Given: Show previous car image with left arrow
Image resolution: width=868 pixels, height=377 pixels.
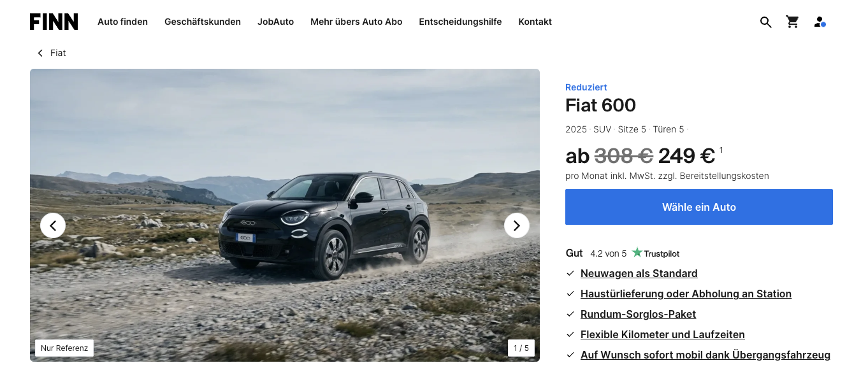Looking at the screenshot, I should [x=53, y=225].
